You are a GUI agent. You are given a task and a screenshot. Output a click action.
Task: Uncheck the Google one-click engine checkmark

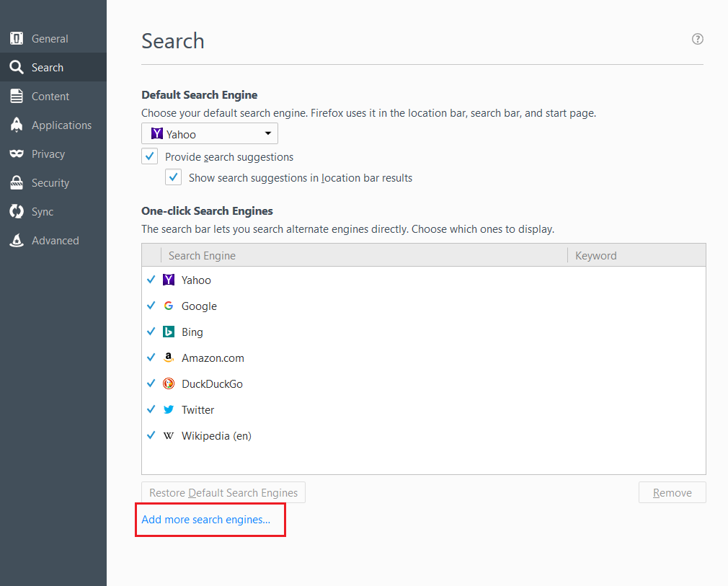151,306
